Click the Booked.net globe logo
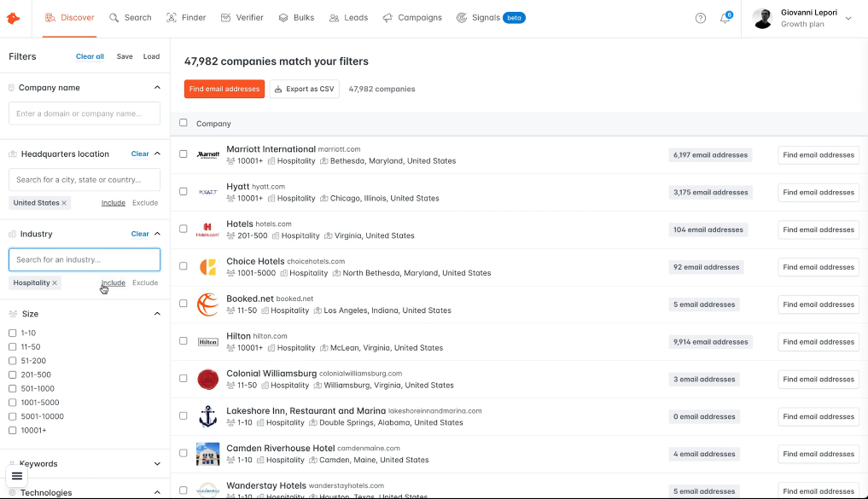Viewport: 868px width, 499px height. pyautogui.click(x=207, y=305)
